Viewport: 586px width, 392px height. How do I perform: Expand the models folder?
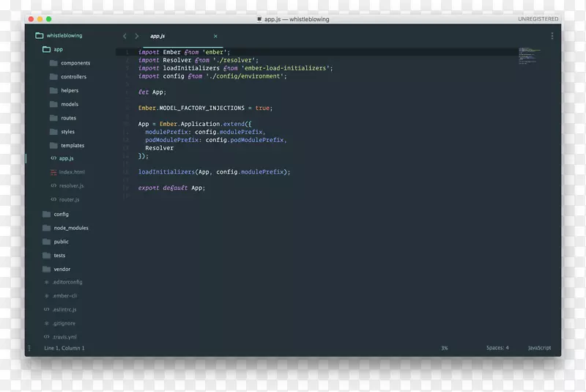click(x=64, y=104)
